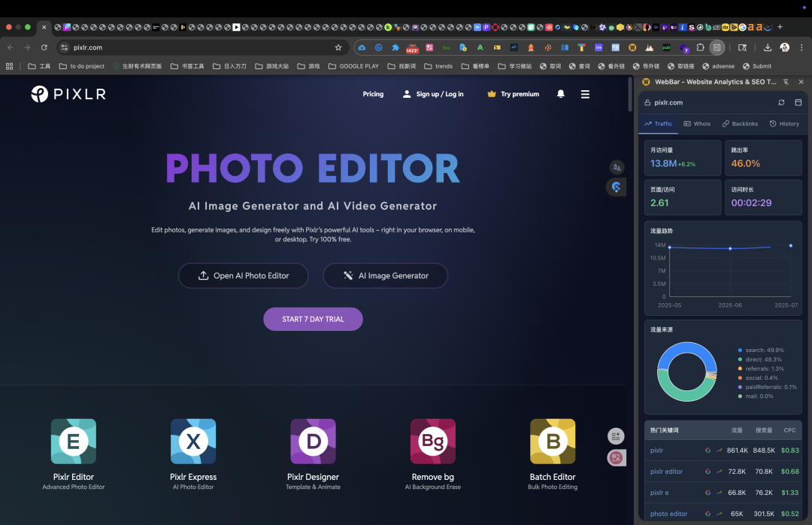This screenshot has width=812, height=525.
Task: Click the blue search segment of the donut chart
Action: [688, 347]
